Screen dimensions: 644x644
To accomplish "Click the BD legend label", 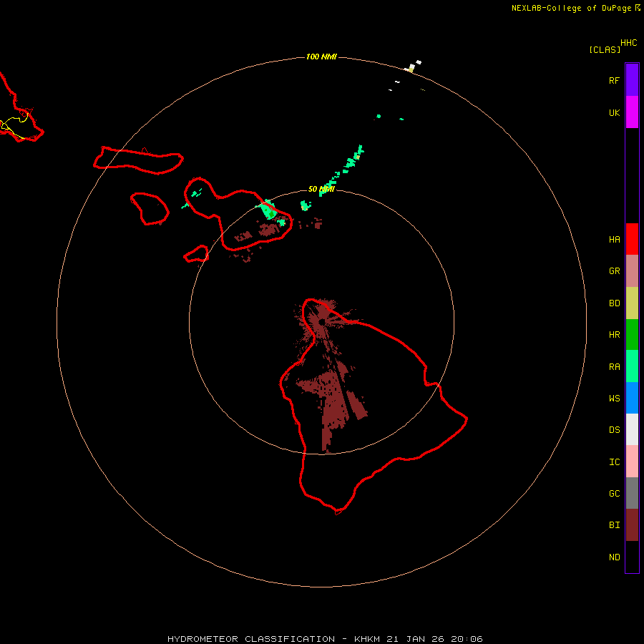I will 614,303.
